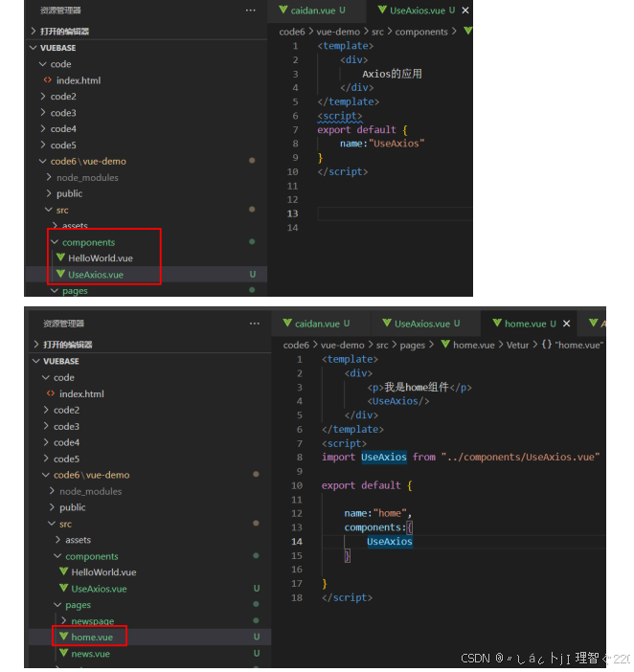Image resolution: width=634 pixels, height=672 pixels.
Task: Click Vue icon on home.vue tab
Action: [497, 323]
